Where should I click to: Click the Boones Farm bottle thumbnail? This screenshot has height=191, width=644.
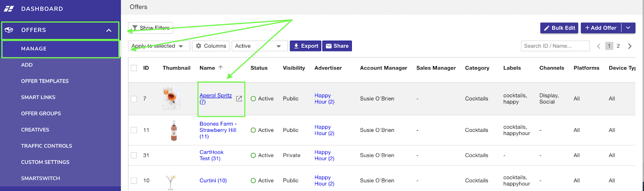[x=174, y=130]
